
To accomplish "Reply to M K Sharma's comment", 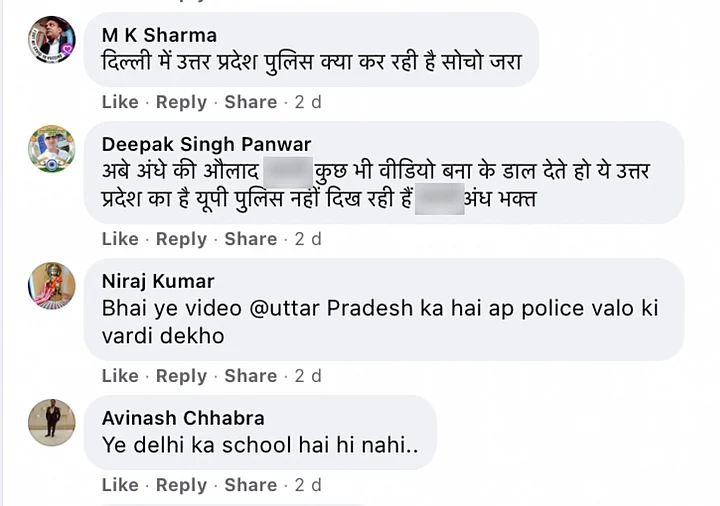I will (x=181, y=102).
